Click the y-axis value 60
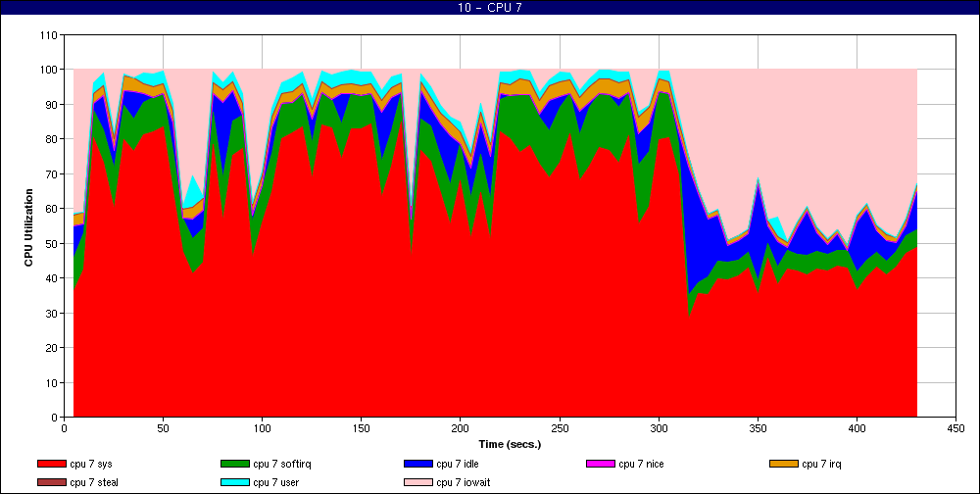This screenshot has width=980, height=494. (53, 209)
